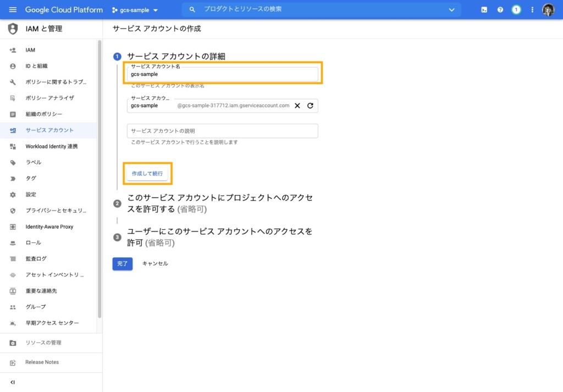Open Workload Identity 連携 in sidebar
Image resolution: width=563 pixels, height=392 pixels.
[x=51, y=147]
